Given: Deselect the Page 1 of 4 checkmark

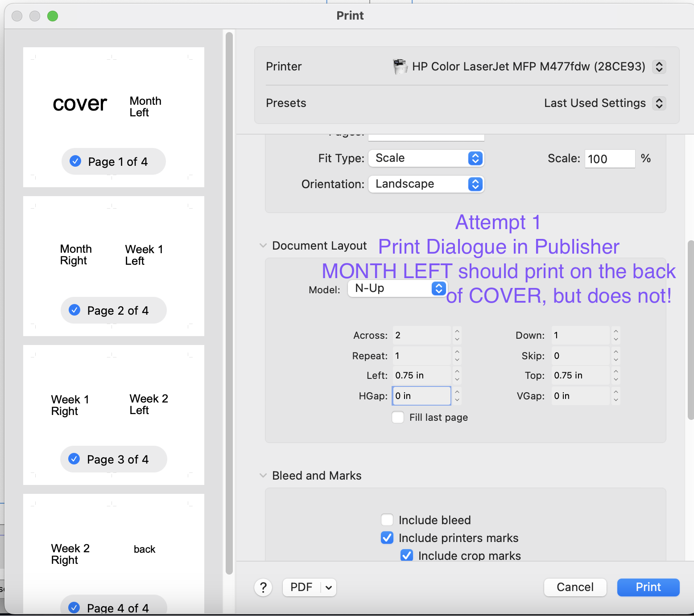Looking at the screenshot, I should click(x=75, y=161).
